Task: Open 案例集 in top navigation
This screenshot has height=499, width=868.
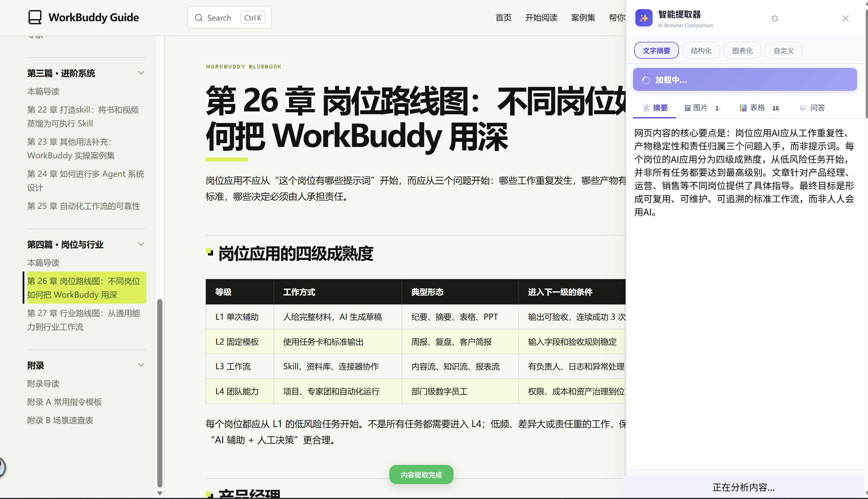Action: click(583, 18)
